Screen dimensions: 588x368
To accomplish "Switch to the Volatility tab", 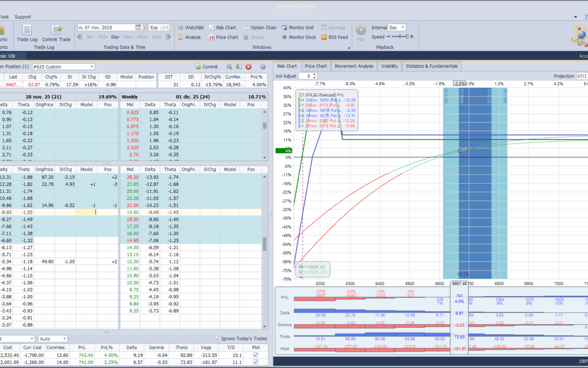I will click(389, 66).
